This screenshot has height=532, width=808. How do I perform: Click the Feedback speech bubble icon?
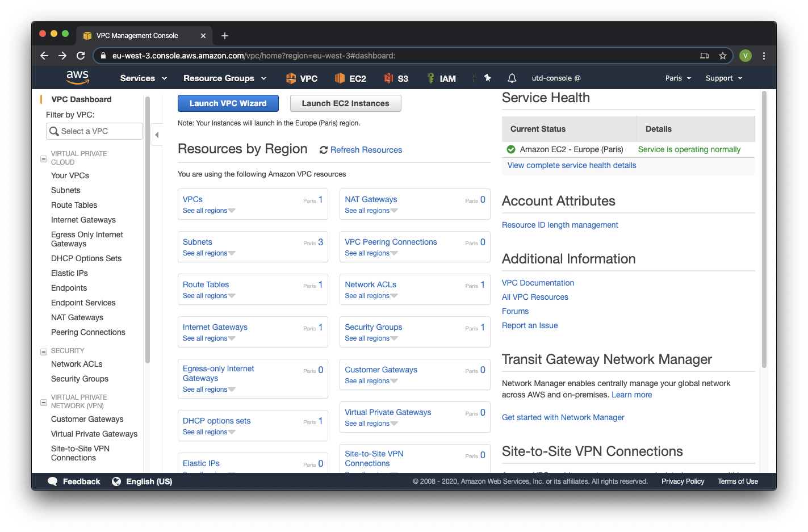53,481
